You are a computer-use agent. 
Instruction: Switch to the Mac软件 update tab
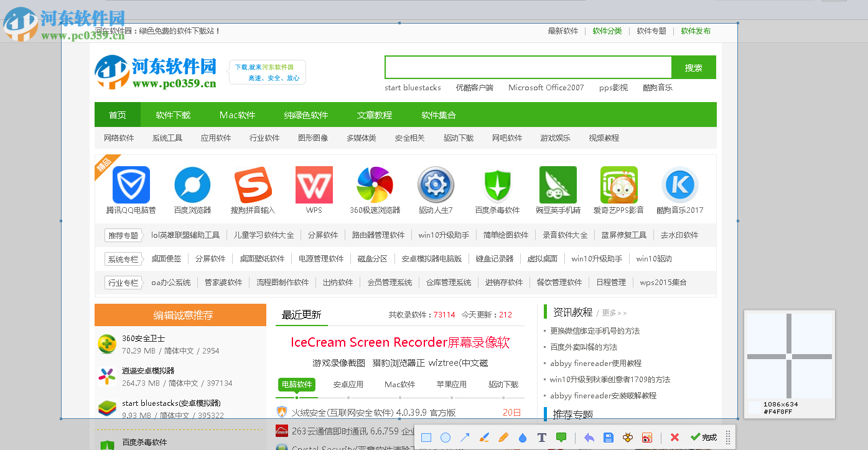pyautogui.click(x=399, y=384)
